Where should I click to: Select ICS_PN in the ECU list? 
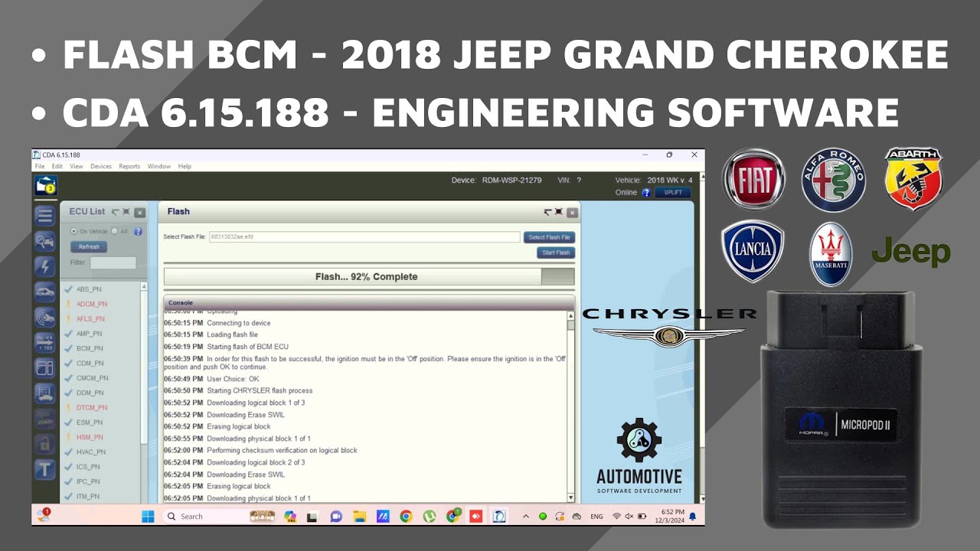[88, 467]
